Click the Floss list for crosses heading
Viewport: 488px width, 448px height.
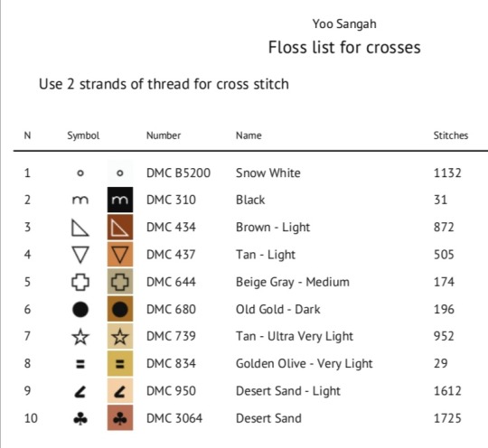coord(344,47)
